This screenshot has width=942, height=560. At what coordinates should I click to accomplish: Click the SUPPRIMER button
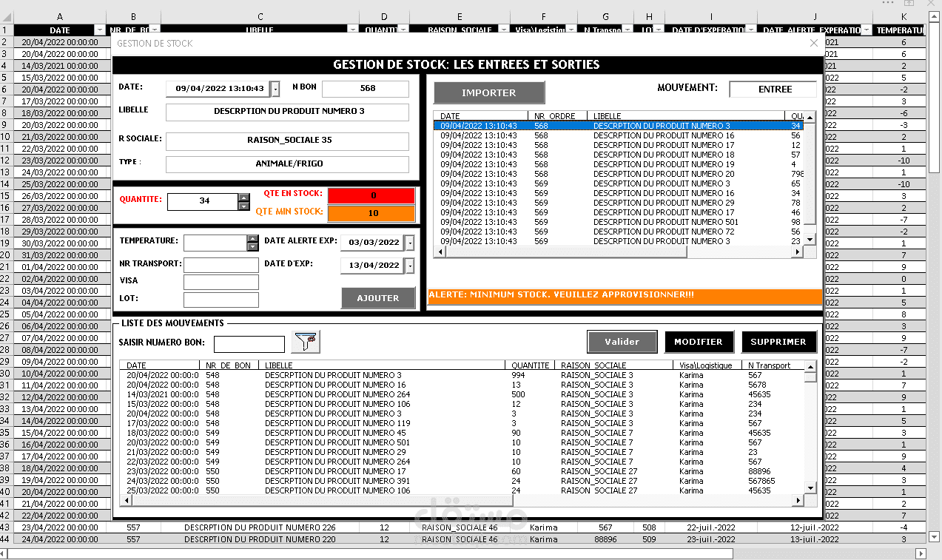(x=778, y=342)
